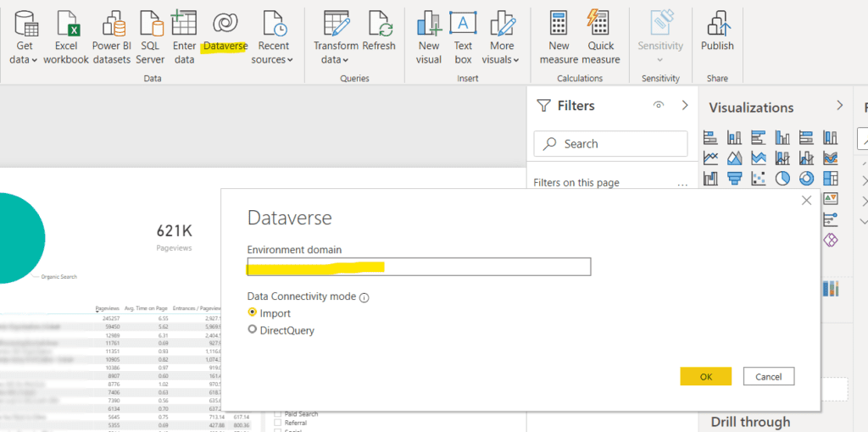Image resolution: width=868 pixels, height=432 pixels.
Task: Select the Stacked column chart visual
Action: coord(735,137)
